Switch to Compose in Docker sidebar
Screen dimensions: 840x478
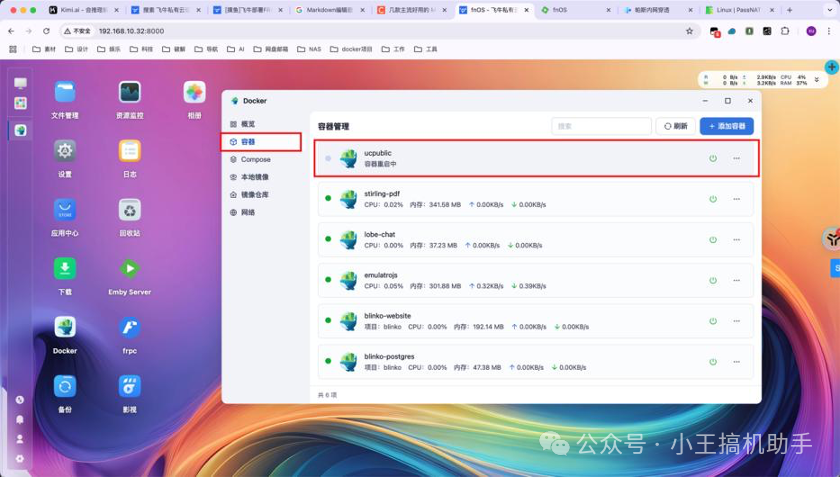[x=255, y=160]
